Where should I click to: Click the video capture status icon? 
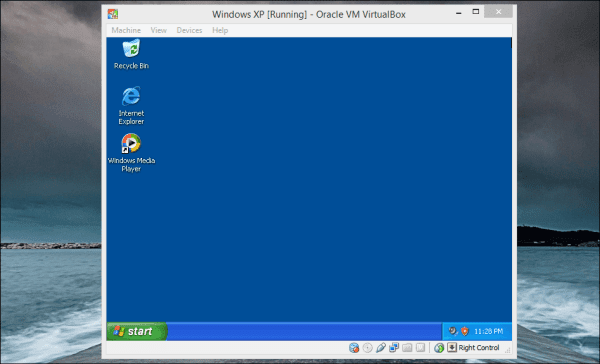point(421,348)
